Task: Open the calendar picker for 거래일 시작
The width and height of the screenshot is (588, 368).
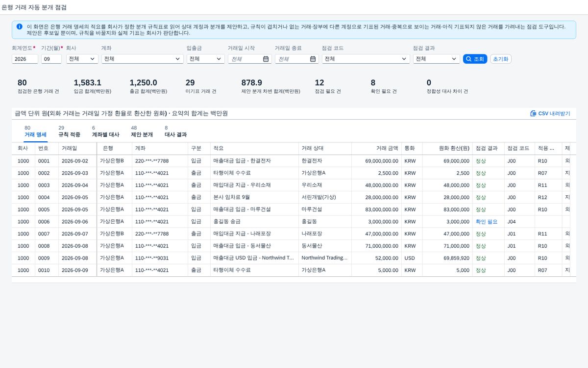Action: coord(266,59)
